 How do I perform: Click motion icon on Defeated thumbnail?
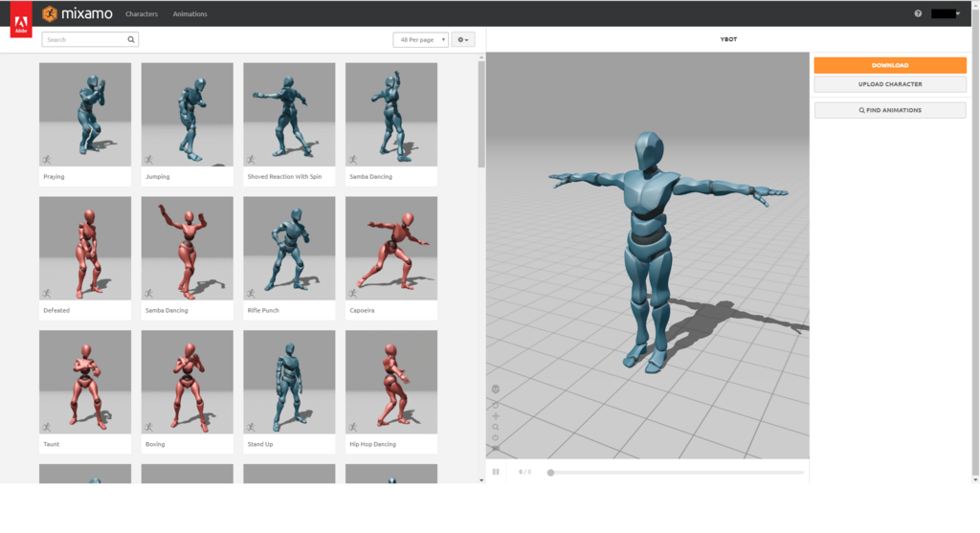[47, 294]
